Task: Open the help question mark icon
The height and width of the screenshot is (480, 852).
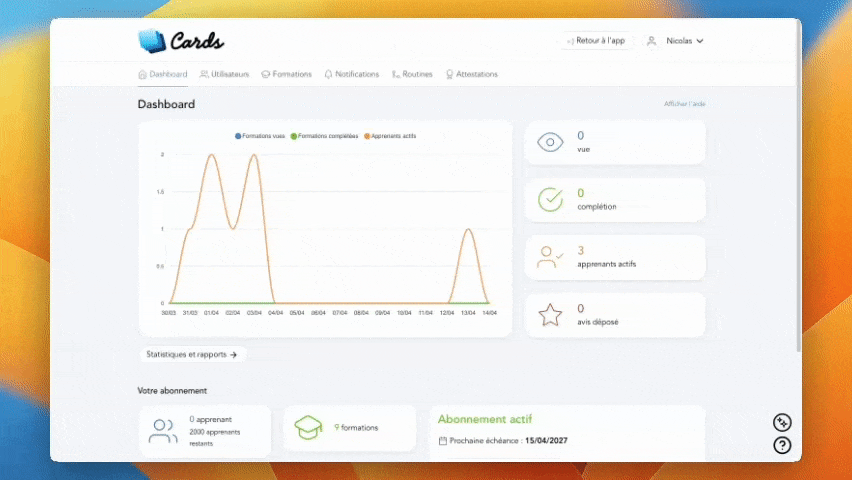Action: click(782, 446)
